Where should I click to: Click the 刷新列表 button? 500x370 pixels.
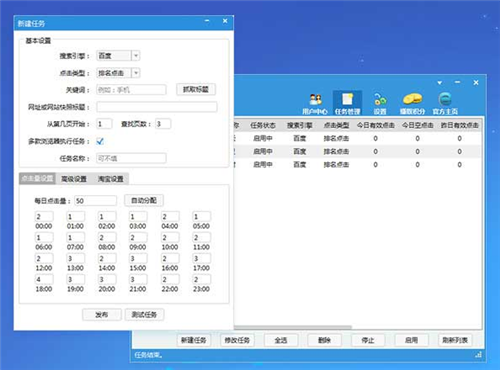[455, 340]
